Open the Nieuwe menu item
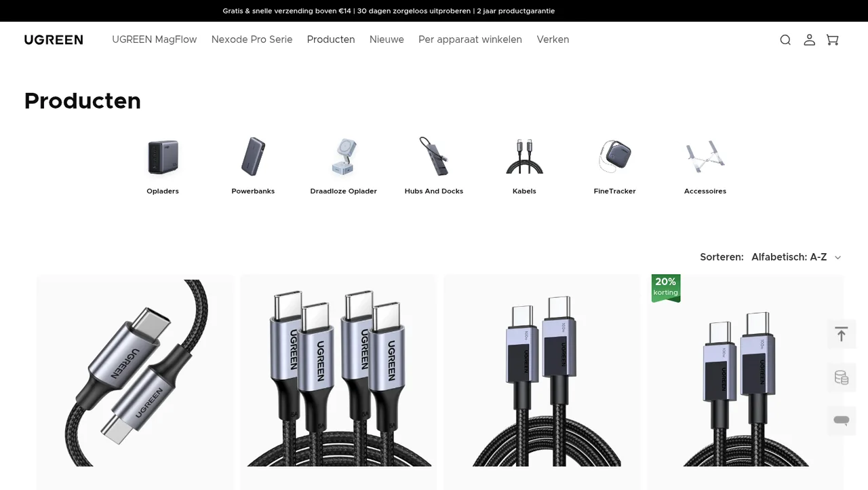868x490 pixels. pos(387,39)
